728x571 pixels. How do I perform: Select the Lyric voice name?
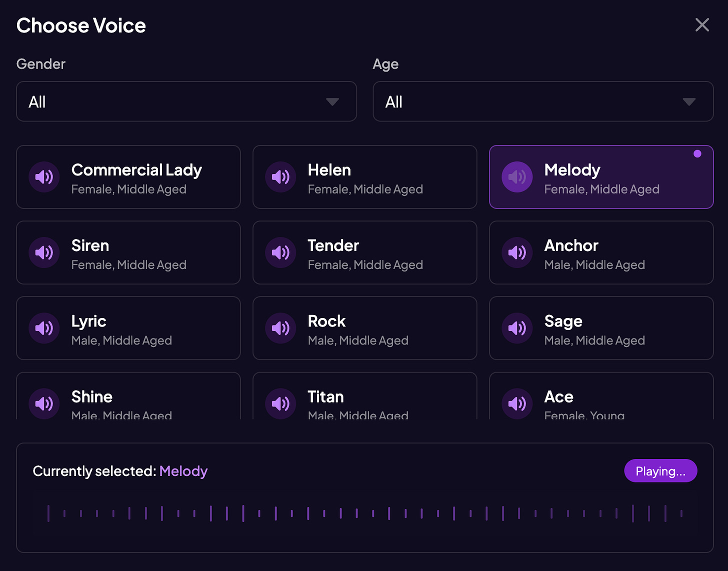88,321
